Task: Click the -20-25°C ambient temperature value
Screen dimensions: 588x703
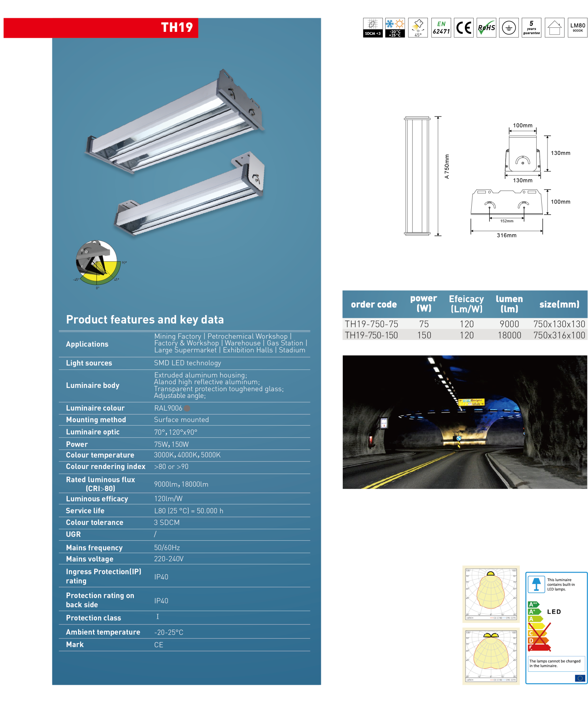Action: point(169,632)
